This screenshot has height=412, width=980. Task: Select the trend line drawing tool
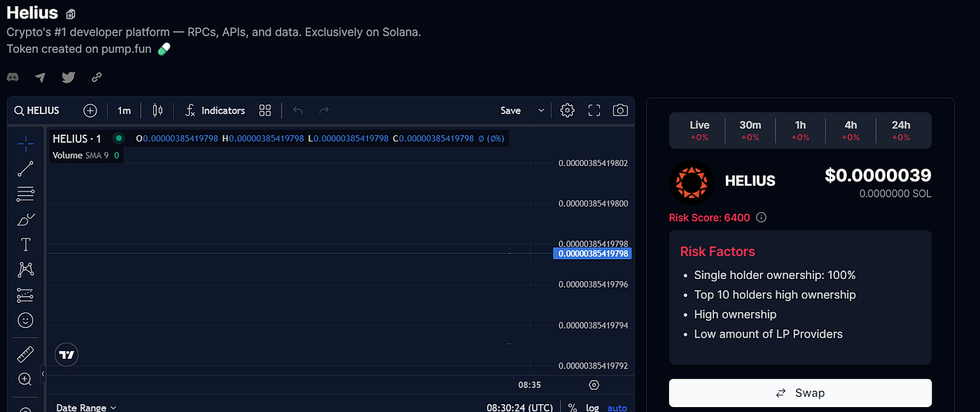pos(25,169)
